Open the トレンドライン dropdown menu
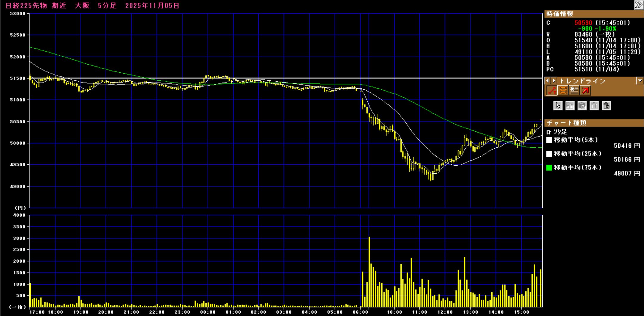The width and height of the screenshot is (644, 316). (x=640, y=81)
